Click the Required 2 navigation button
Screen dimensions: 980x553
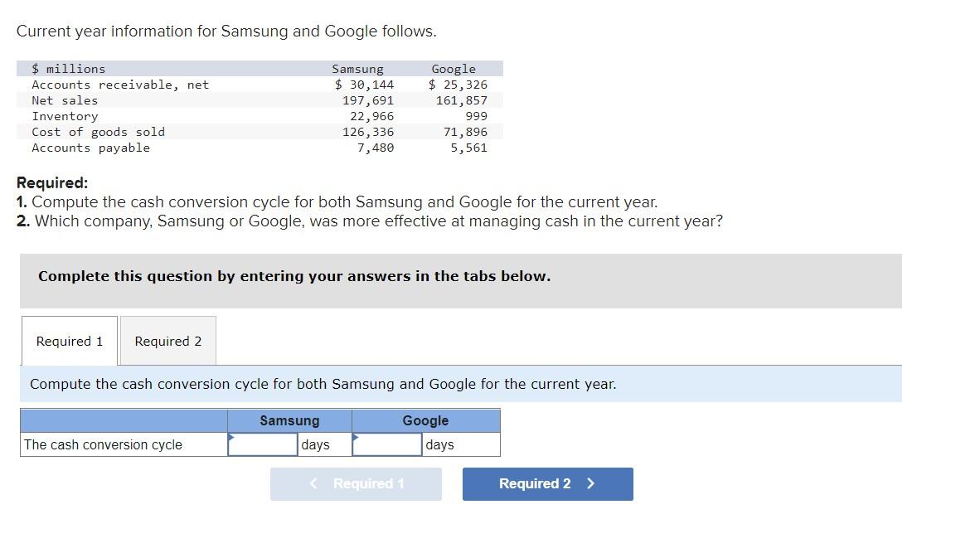pyautogui.click(x=546, y=483)
